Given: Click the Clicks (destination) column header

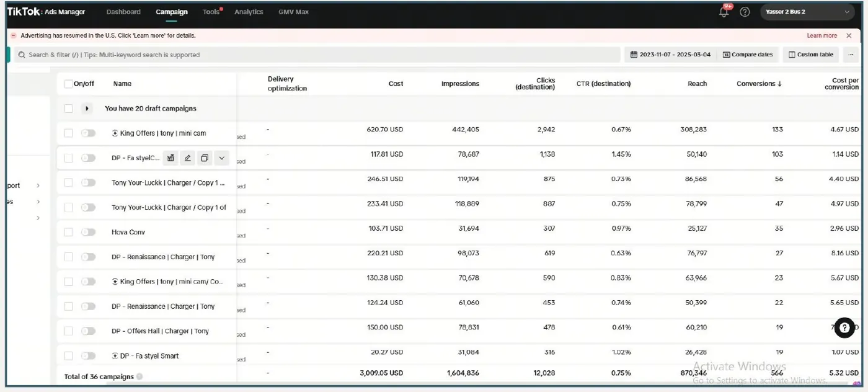Looking at the screenshot, I should pyautogui.click(x=535, y=84).
